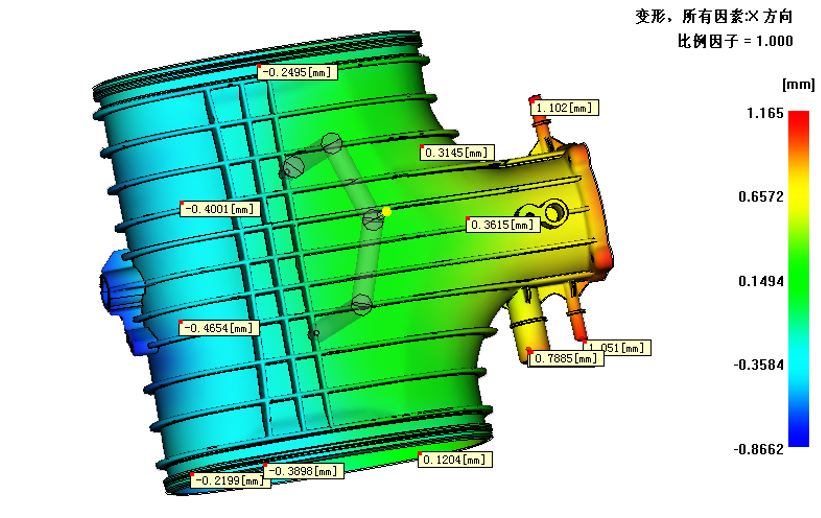Select the 变形 所有因素 X 方向 title
Viewport: 821px width, 518px height.
tap(715, 17)
